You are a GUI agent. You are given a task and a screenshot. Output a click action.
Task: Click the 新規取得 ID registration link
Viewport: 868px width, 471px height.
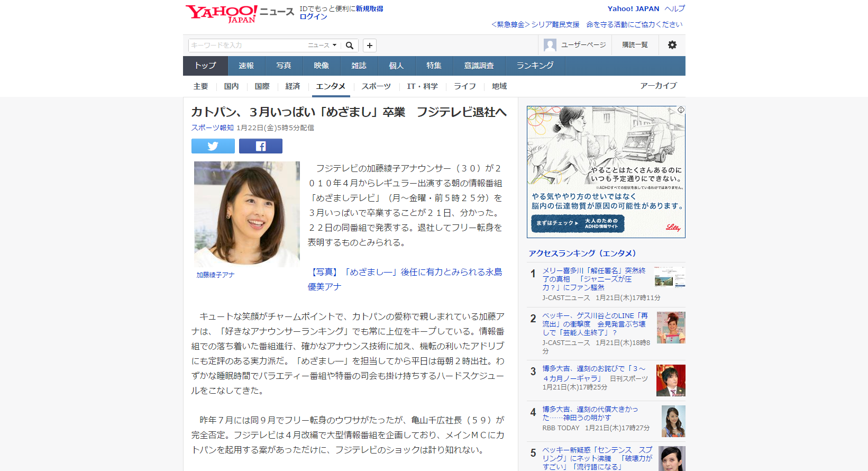[x=369, y=8]
